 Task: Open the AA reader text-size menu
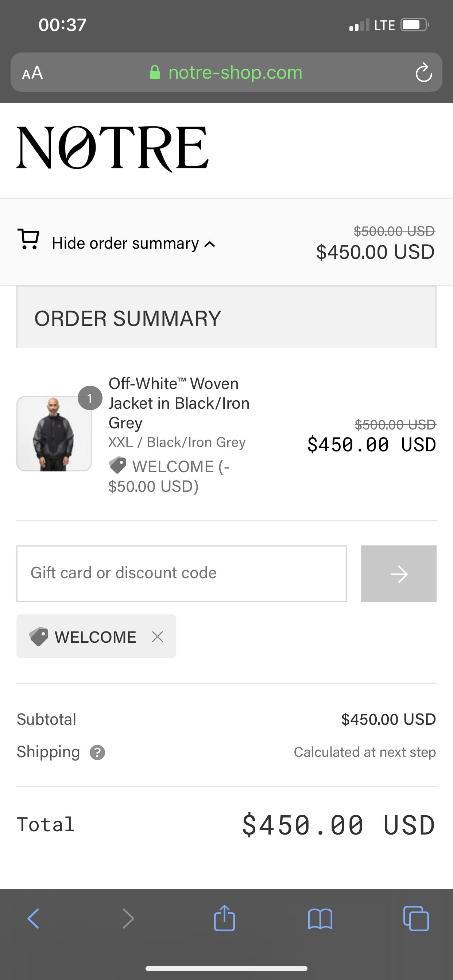coord(32,73)
